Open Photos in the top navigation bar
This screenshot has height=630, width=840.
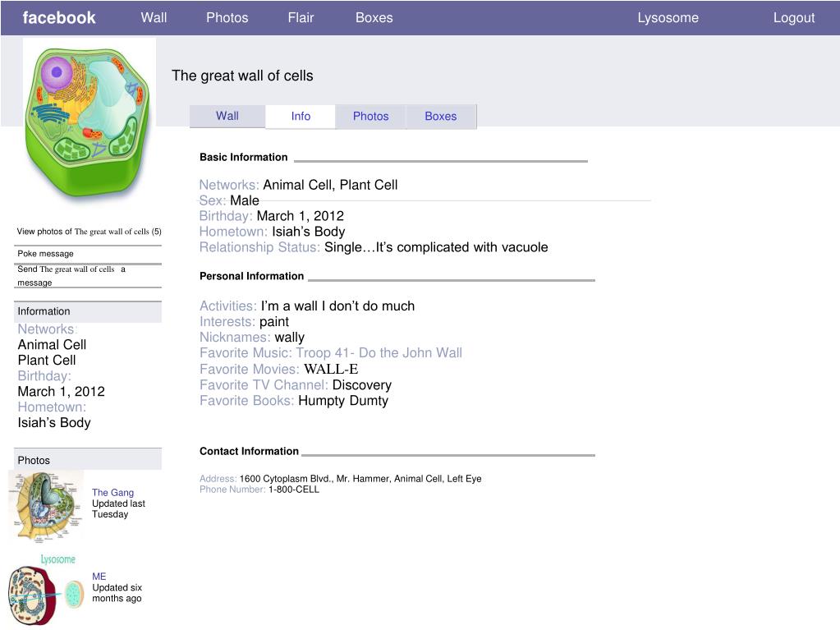(227, 18)
